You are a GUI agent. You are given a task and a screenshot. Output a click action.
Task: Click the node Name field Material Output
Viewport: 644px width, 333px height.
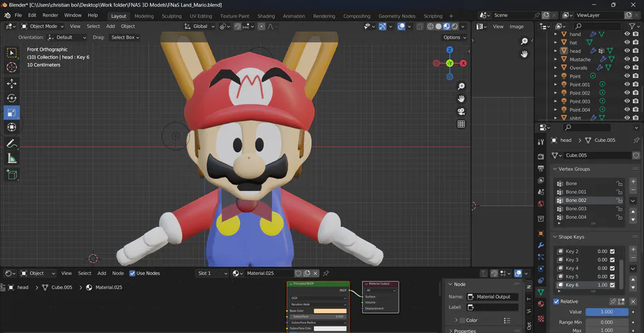[x=492, y=296]
